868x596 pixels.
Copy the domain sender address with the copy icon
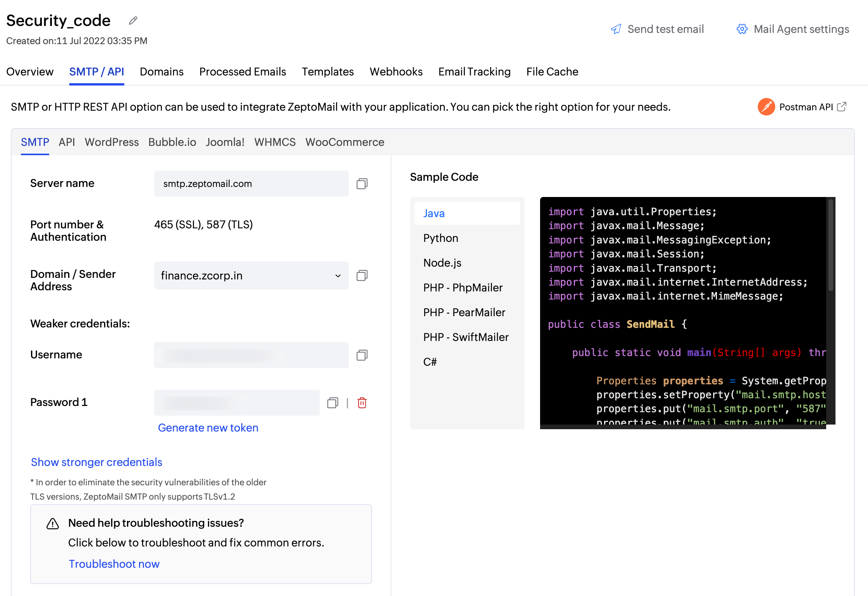[362, 276]
